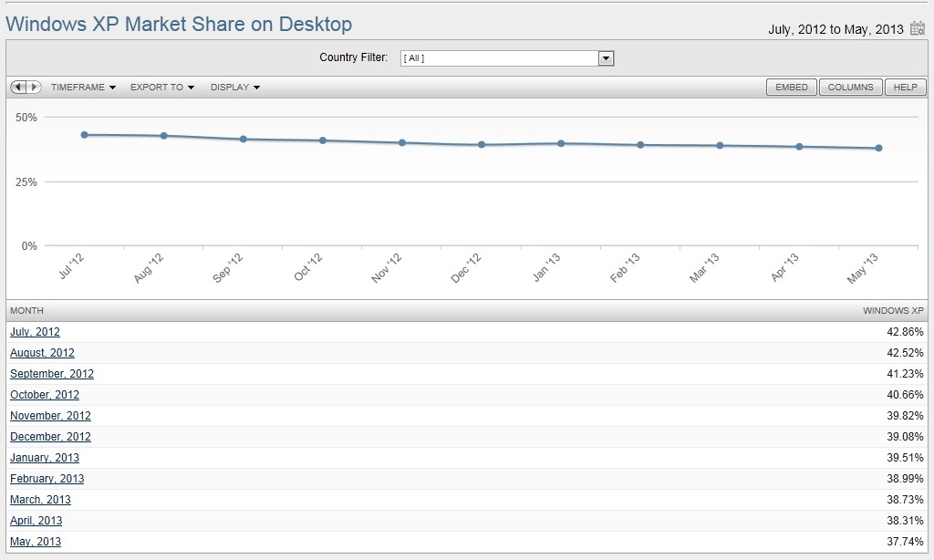Image resolution: width=934 pixels, height=560 pixels.
Task: Open the DISPLAY menu
Action: (235, 88)
